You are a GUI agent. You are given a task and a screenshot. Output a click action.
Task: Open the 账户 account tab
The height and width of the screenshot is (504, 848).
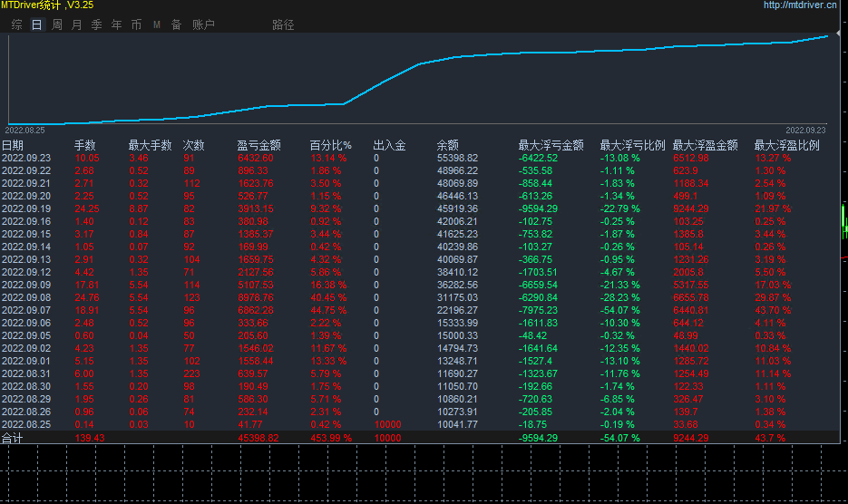pyautogui.click(x=203, y=24)
